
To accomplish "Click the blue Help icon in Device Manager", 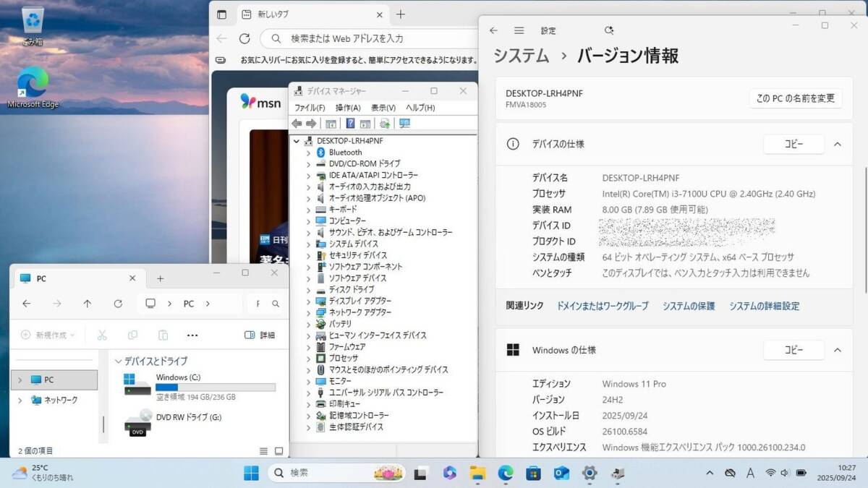I will [x=350, y=124].
